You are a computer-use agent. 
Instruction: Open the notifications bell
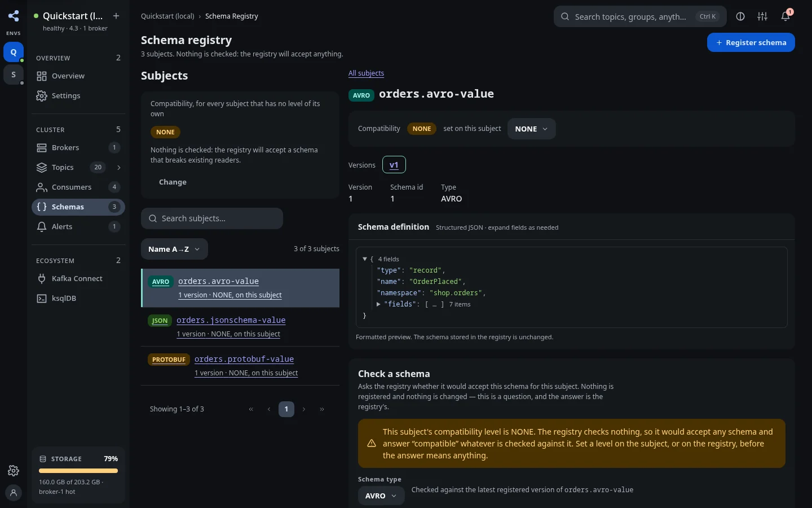pos(785,16)
